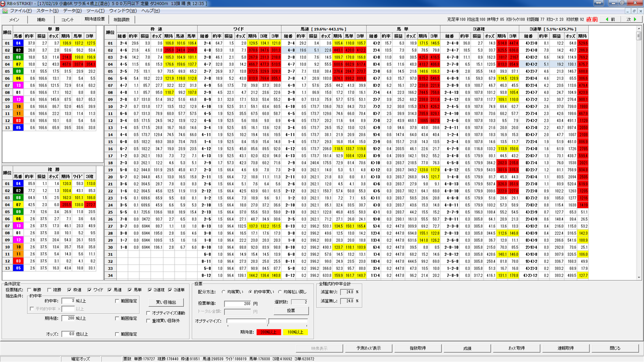644x362 pixels.
Task: Tick 範囲指定 checkbox for 期待値 row
Action: [x=117, y=318]
